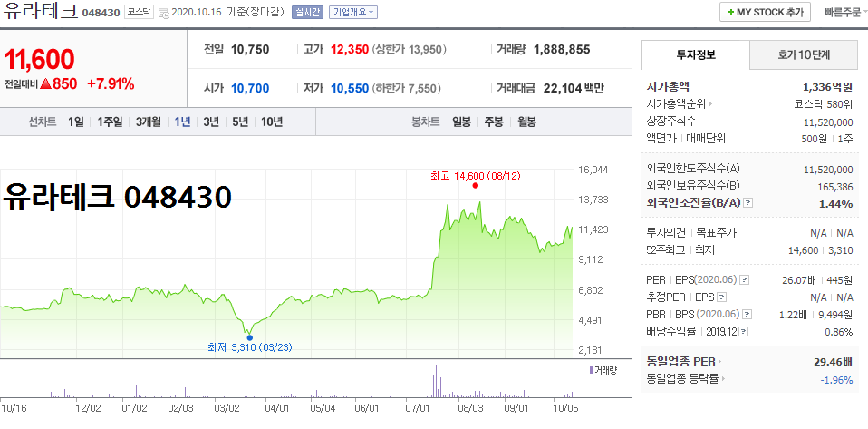Click the 08/03 date on chart axis
This screenshot has height=429, width=868.
(x=470, y=408)
